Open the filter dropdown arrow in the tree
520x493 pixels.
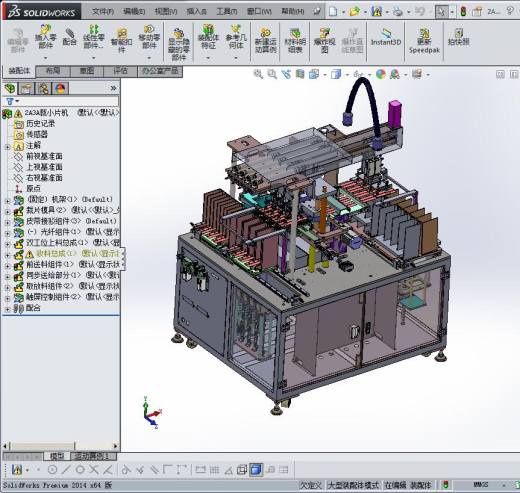click(x=17, y=101)
